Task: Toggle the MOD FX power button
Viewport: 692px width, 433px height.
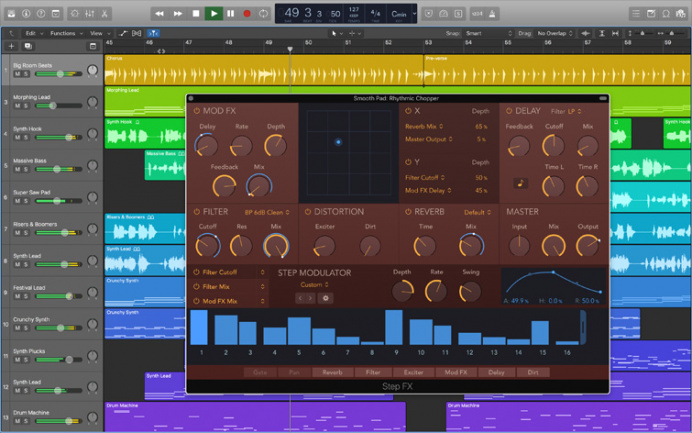Action: [196, 111]
